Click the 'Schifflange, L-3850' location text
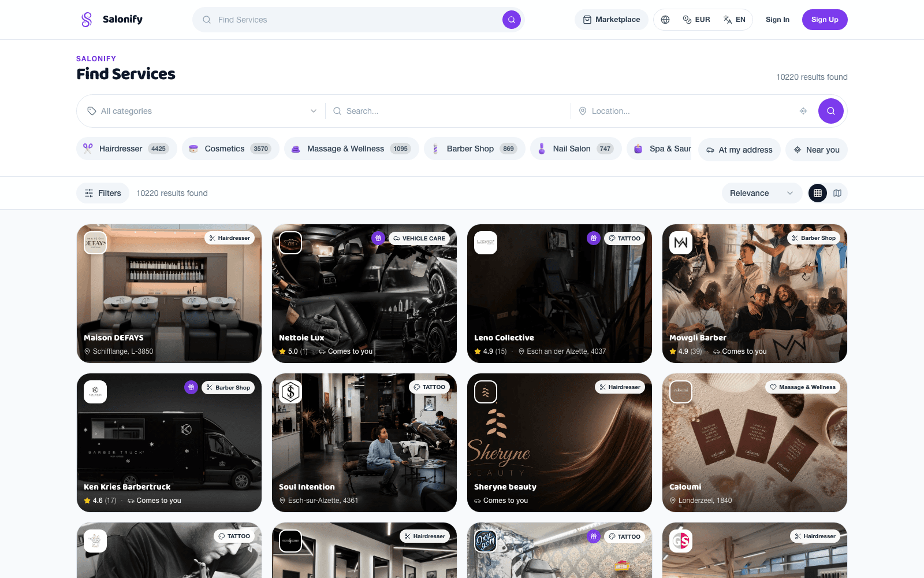Image resolution: width=924 pixels, height=578 pixels. (123, 351)
